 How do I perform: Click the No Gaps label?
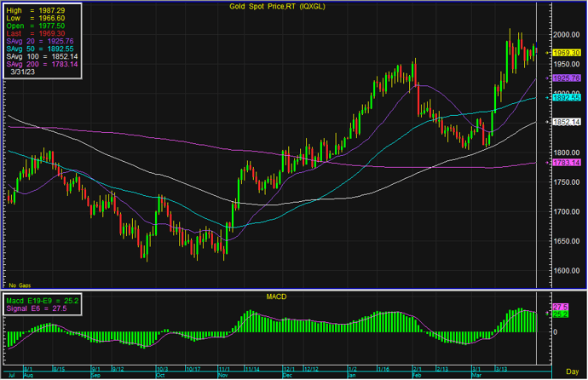[x=19, y=282]
